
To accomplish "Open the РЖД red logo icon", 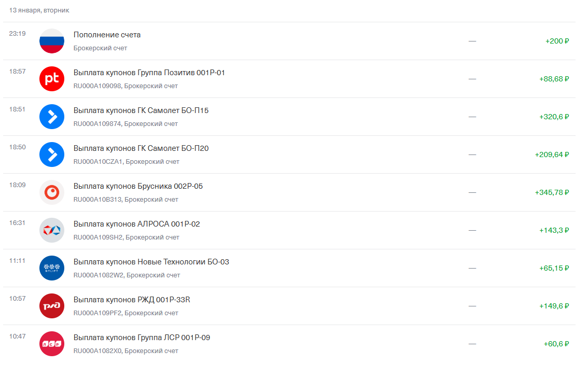I will (52, 306).
